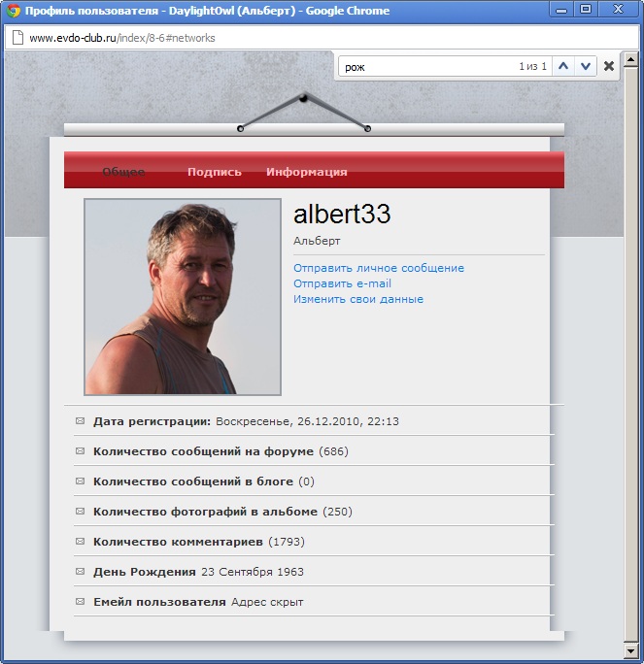
Task: Open Изменить свои данные link
Action: click(358, 299)
